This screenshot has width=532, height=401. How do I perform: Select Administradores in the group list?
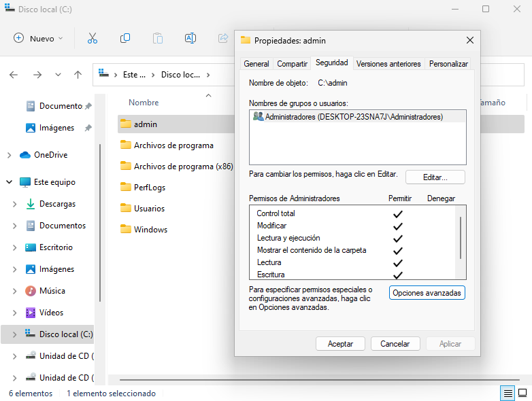click(354, 117)
